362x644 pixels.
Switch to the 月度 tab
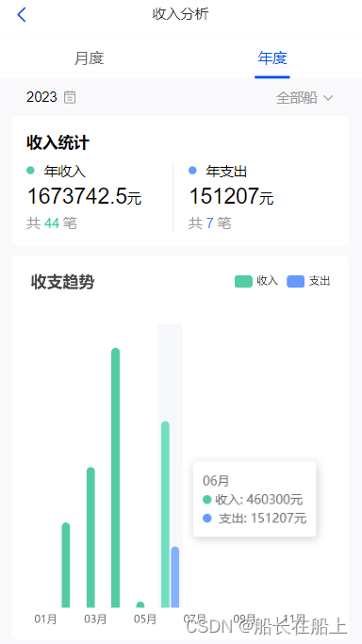tap(89, 58)
